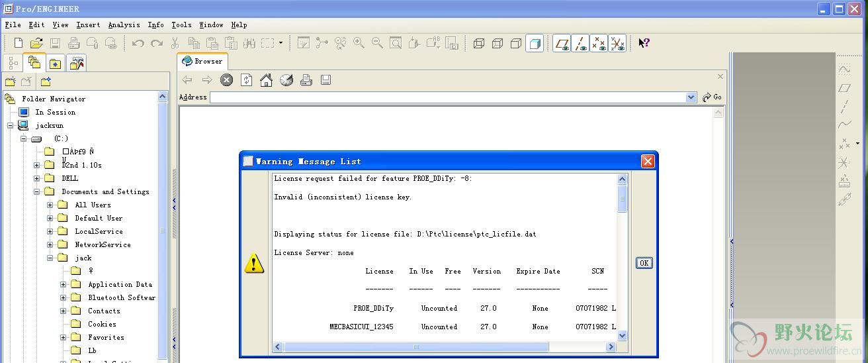Close the browser pane with X
Screen dimensions: 868x363
point(720,76)
